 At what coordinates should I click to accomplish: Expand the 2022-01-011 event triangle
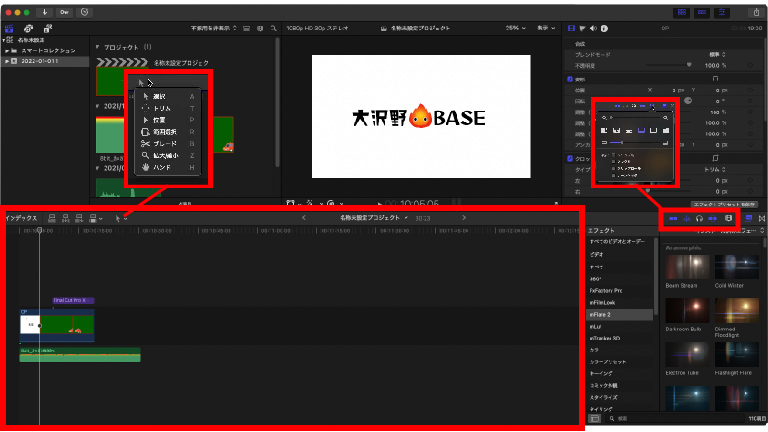[7, 61]
